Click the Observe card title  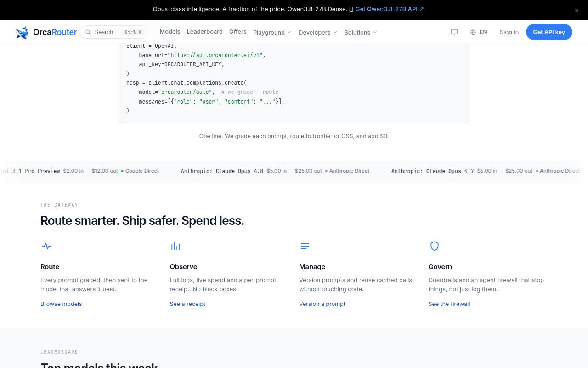tap(183, 267)
